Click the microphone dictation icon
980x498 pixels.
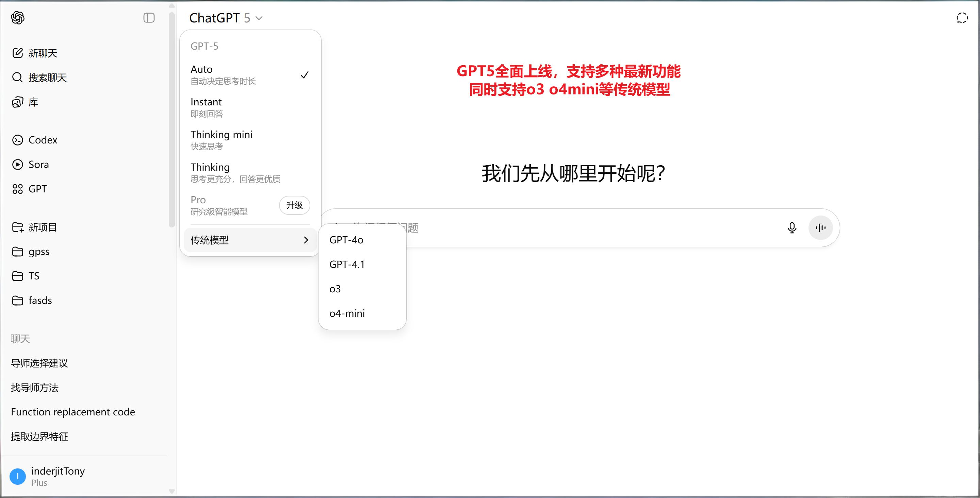(792, 228)
